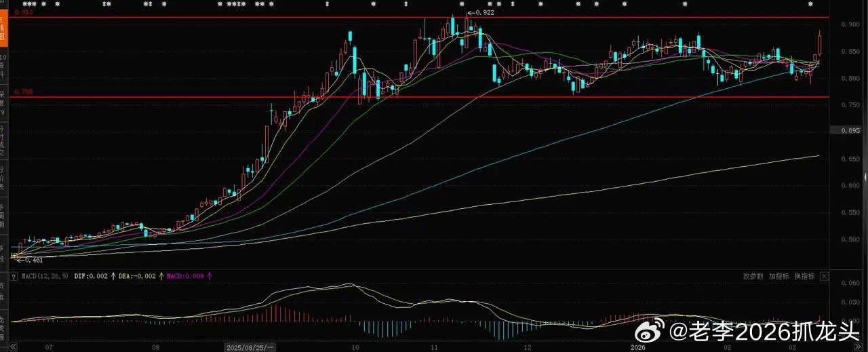
Task: Click the DIF:0.002 value
Action: [91, 276]
